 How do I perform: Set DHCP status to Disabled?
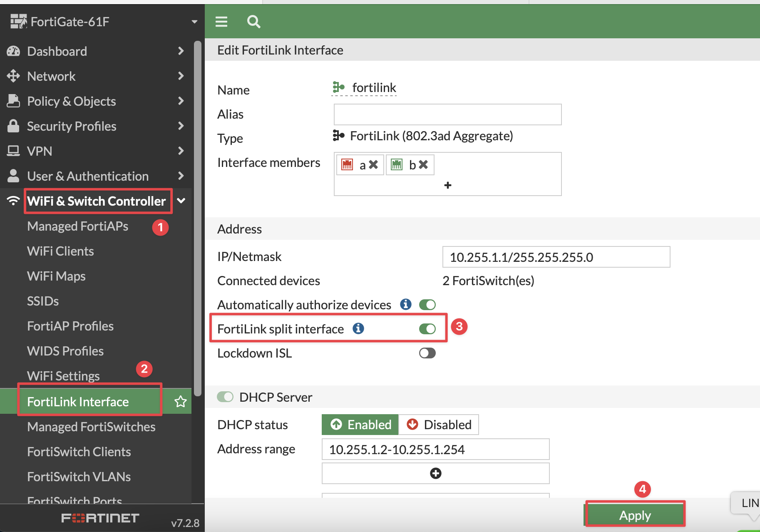pyautogui.click(x=439, y=425)
